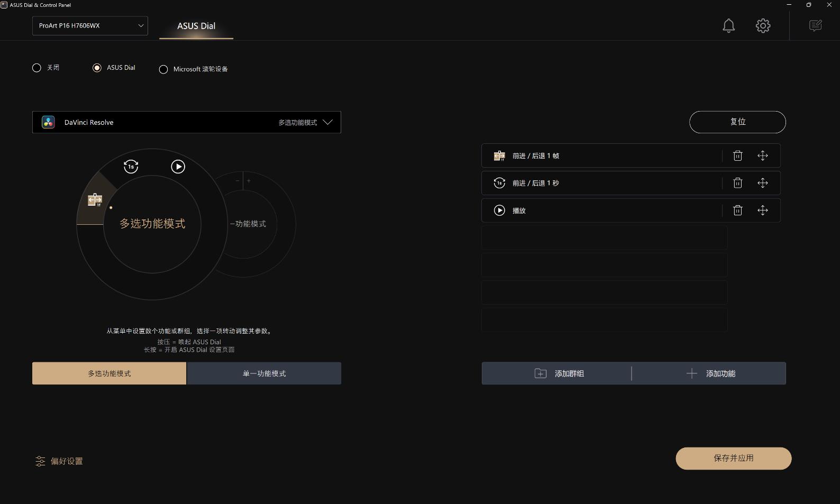840x504 pixels.
Task: Click the frame icon in 前进 / 后退 1 帧 row
Action: (499, 155)
